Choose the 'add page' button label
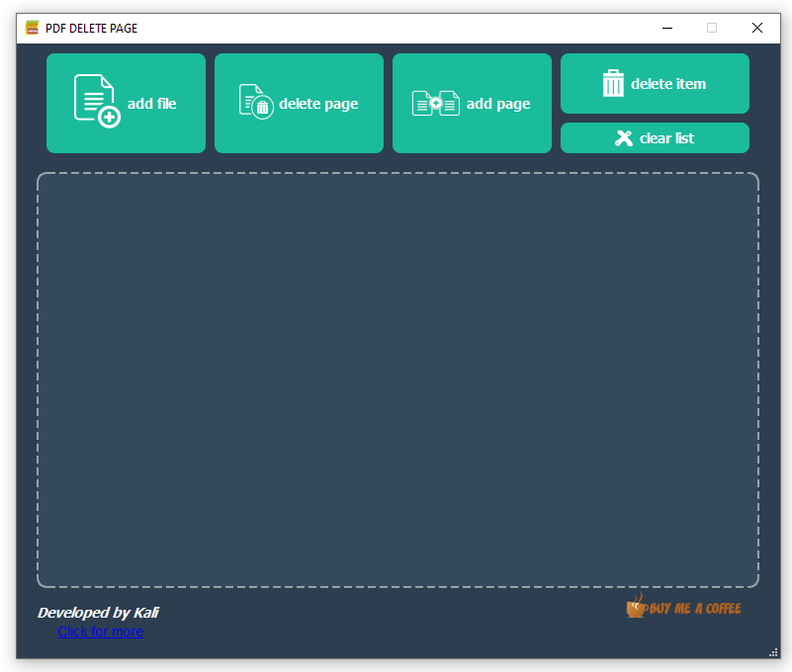Image resolution: width=792 pixels, height=672 pixels. (498, 104)
